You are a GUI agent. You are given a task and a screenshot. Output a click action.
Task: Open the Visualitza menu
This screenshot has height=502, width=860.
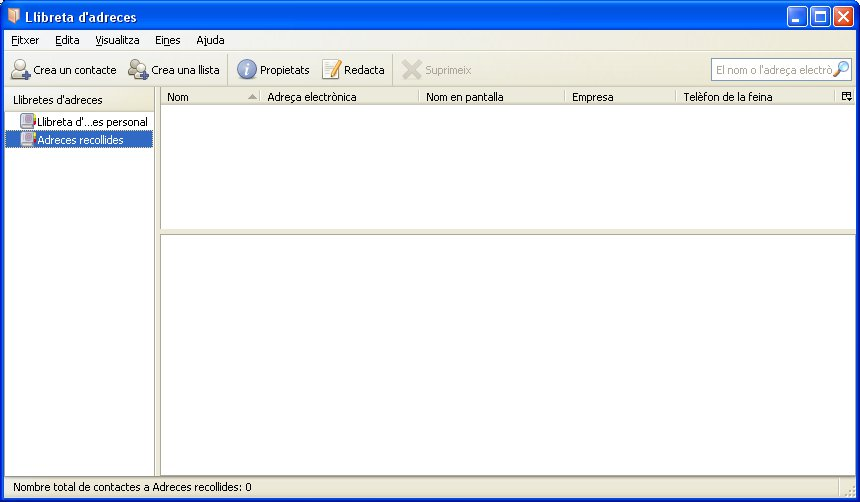click(117, 40)
